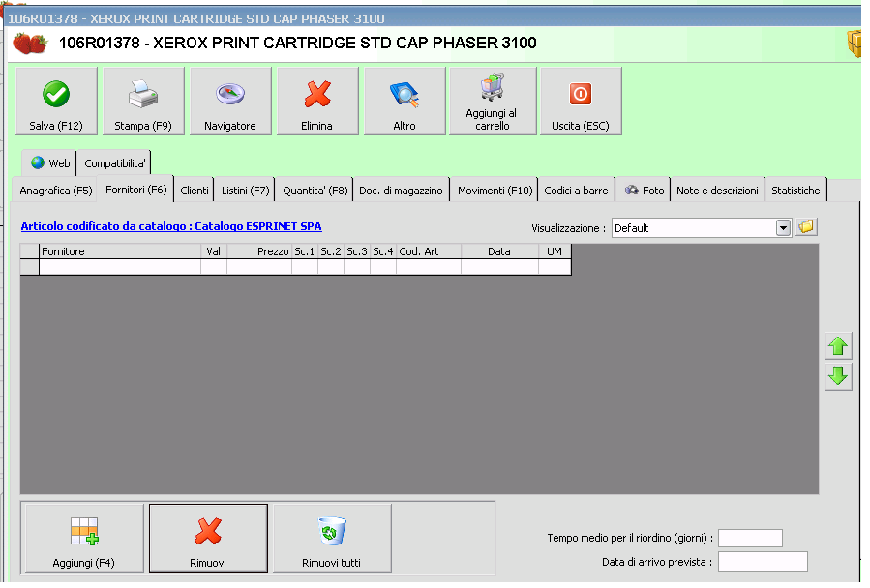Viewport: 870px width, 588px height.
Task: Switch to the Statistiche tab
Action: [x=795, y=191]
